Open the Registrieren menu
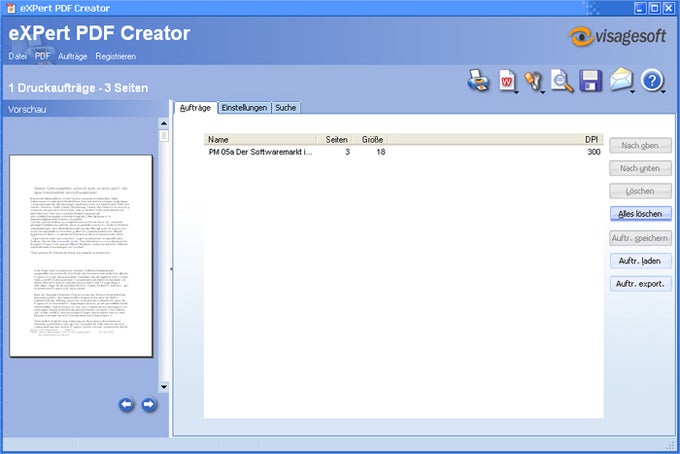This screenshot has height=454, width=680. click(x=116, y=56)
